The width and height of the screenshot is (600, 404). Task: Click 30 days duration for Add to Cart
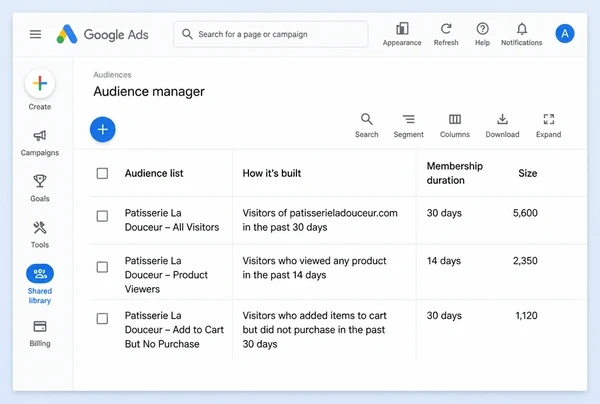point(444,316)
